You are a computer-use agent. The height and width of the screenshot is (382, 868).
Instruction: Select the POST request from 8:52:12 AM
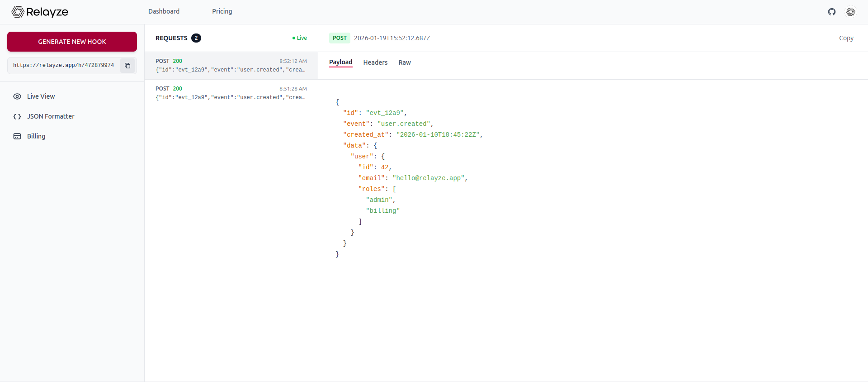(231, 66)
